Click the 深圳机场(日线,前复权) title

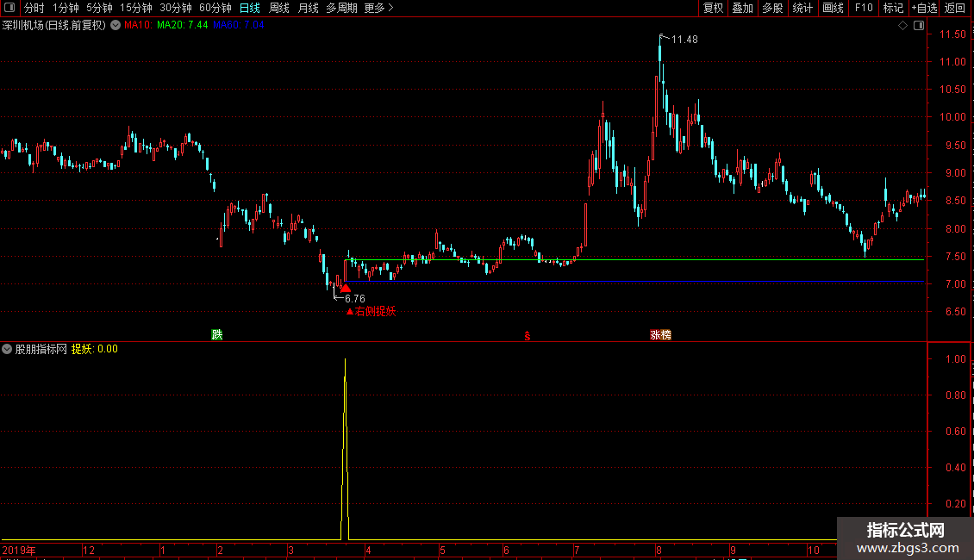(x=54, y=25)
